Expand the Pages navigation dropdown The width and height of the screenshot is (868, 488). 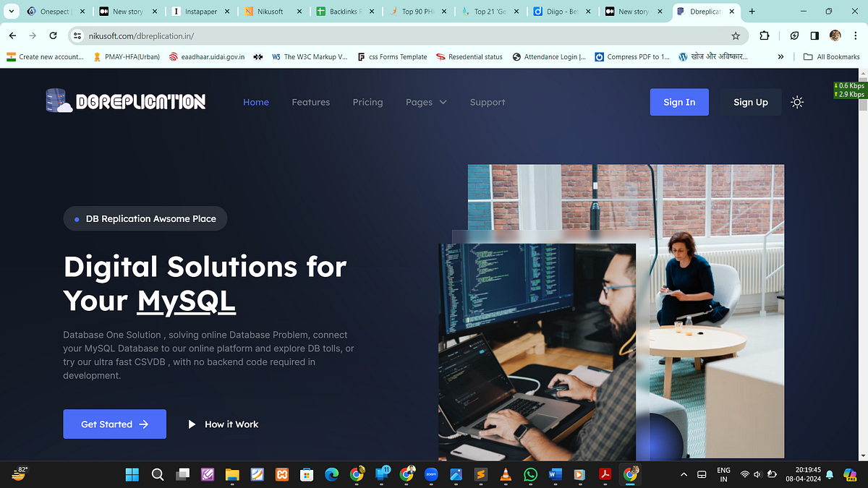click(x=426, y=102)
